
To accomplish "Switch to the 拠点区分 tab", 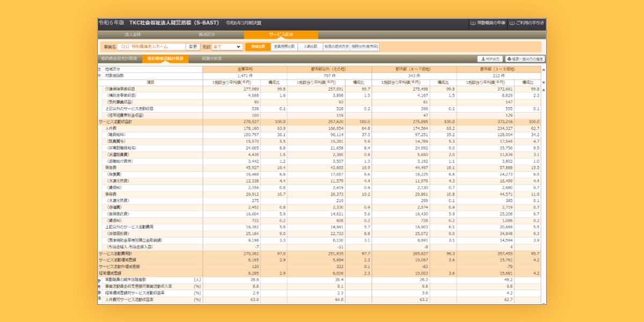I will pyautogui.click(x=207, y=34).
